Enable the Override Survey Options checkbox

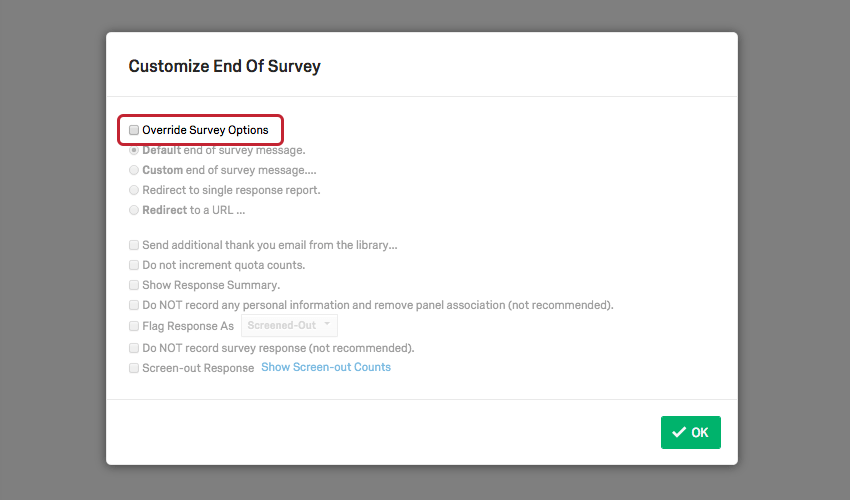(134, 130)
